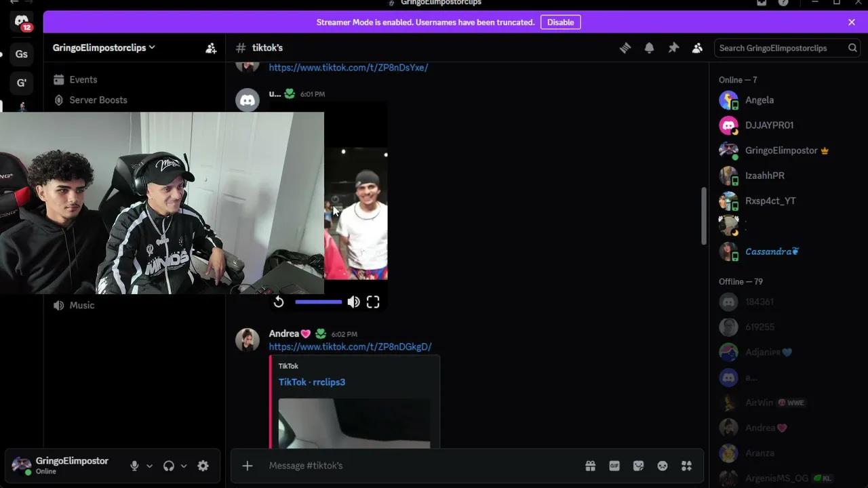Click the chat message scrollbar
868x488 pixels.
704,216
